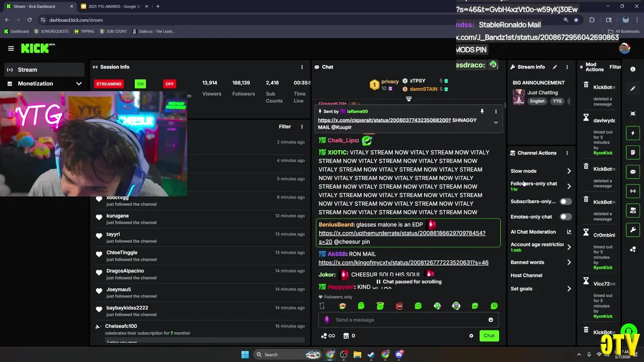Open AI Chat Moderation external link
Screen dimensions: 644x362
click(569, 232)
